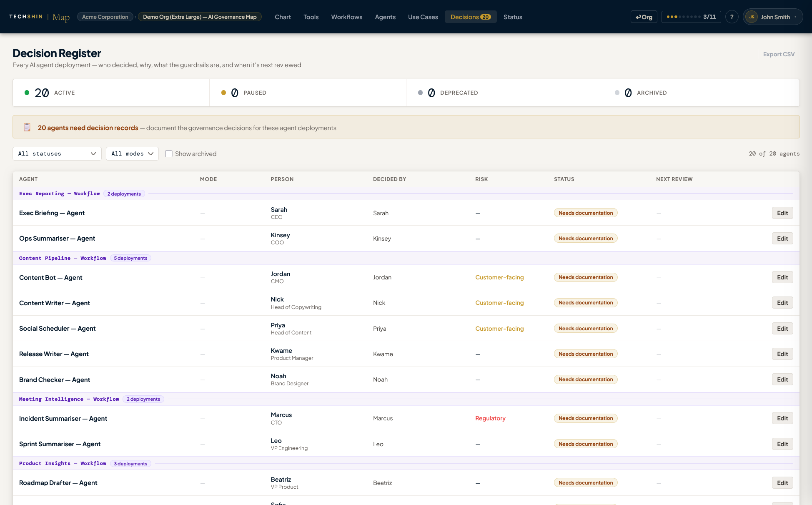
Task: Open the Use Cases tab
Action: point(423,17)
